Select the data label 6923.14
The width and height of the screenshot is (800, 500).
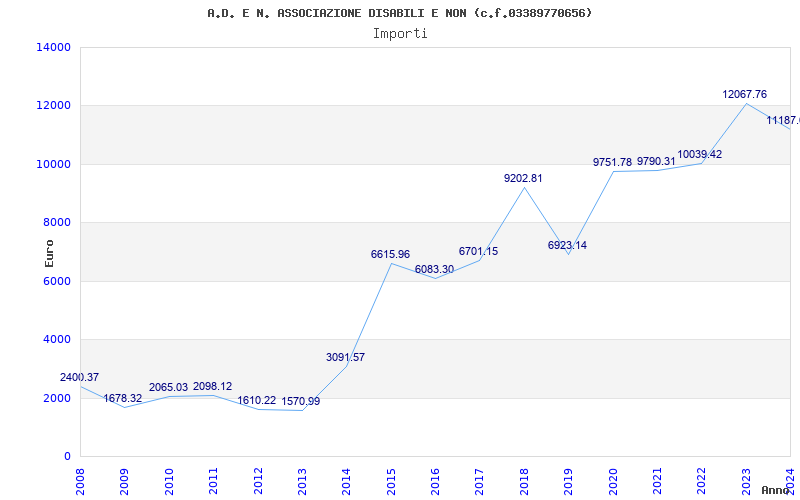tap(567, 245)
